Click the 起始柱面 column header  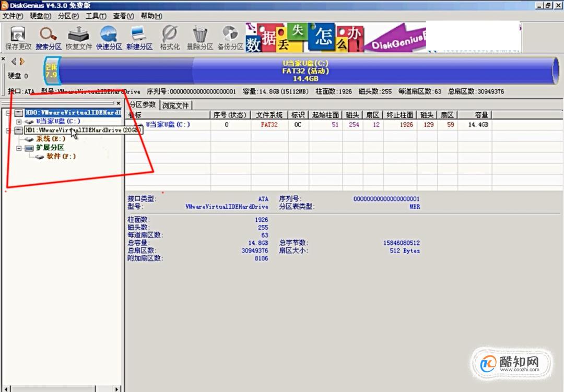pos(325,115)
